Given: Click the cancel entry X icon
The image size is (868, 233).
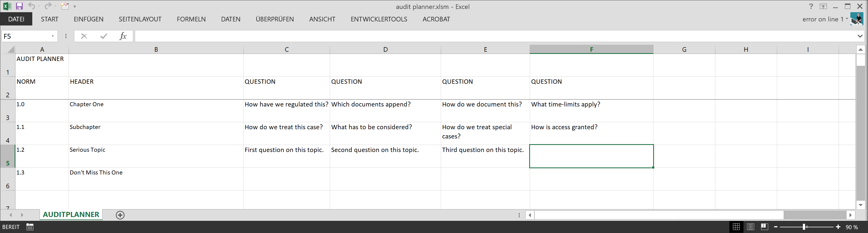Looking at the screenshot, I should pos(84,36).
